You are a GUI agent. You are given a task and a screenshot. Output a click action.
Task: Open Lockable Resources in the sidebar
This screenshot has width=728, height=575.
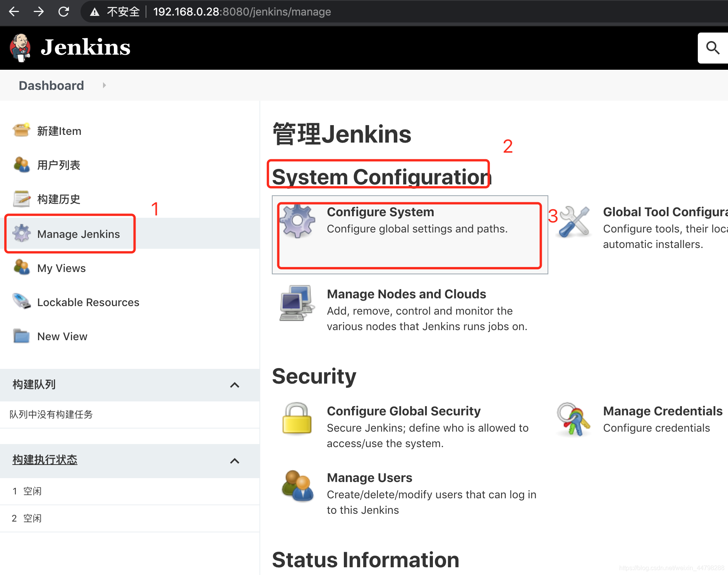click(88, 302)
